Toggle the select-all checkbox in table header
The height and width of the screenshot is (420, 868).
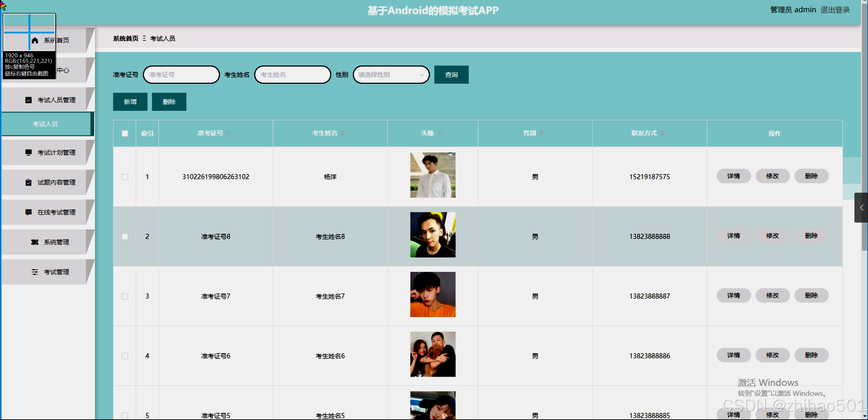point(125,134)
